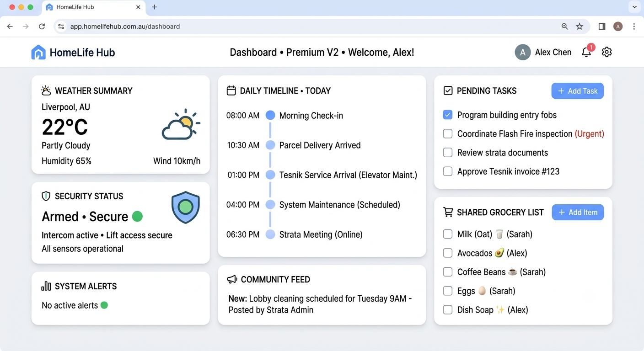Viewport: 644px width, 351px height.
Task: Click the 06:30 PM Strata Meeting marker
Action: coord(270,234)
